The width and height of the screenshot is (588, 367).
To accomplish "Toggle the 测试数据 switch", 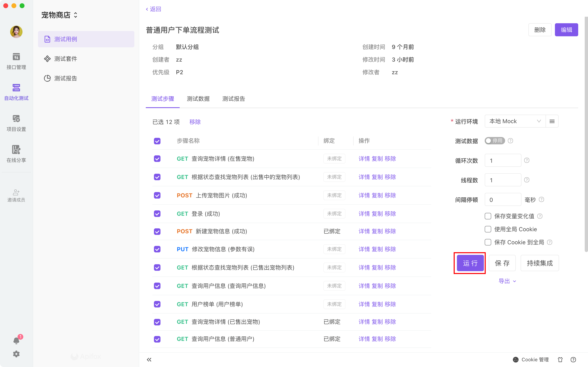I will tap(494, 141).
